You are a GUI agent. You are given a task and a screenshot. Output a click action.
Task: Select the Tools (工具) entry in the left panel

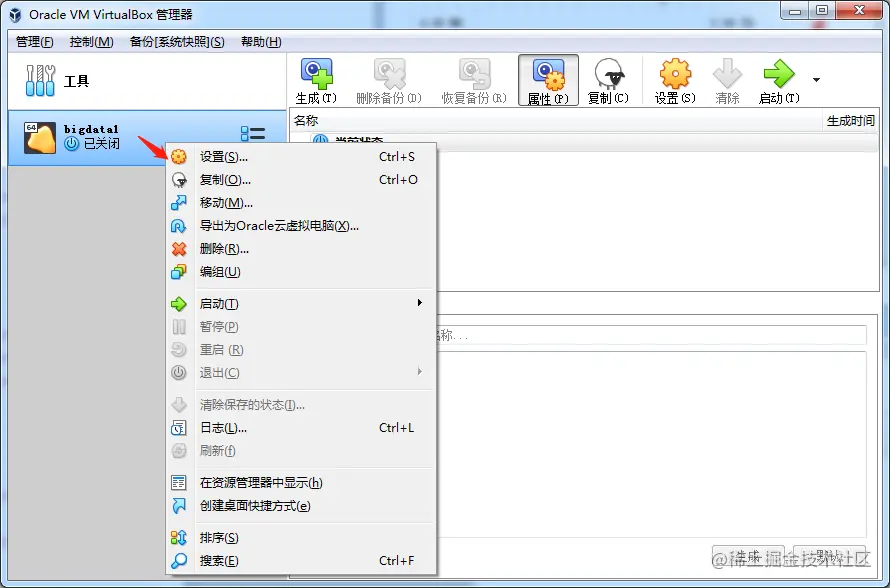(x=147, y=81)
